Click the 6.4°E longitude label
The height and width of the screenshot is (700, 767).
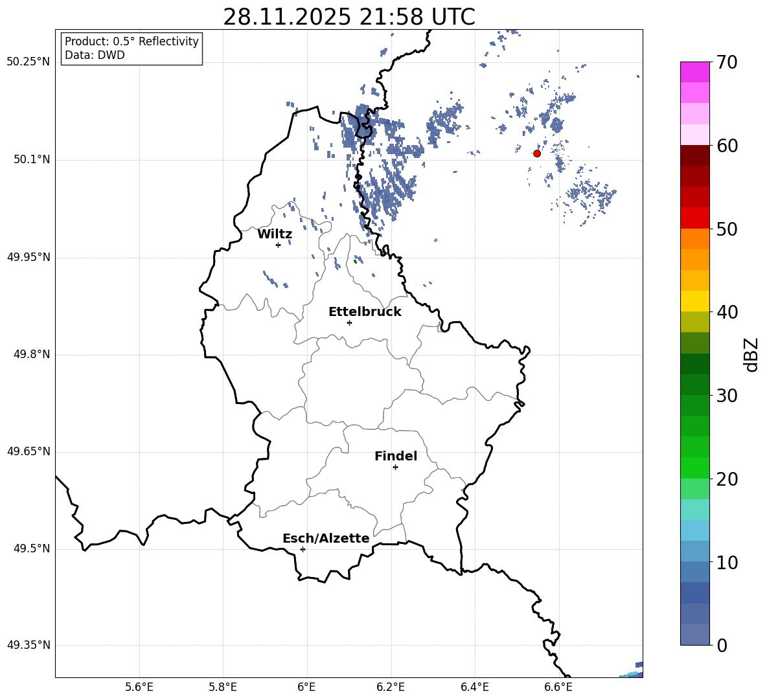click(474, 687)
